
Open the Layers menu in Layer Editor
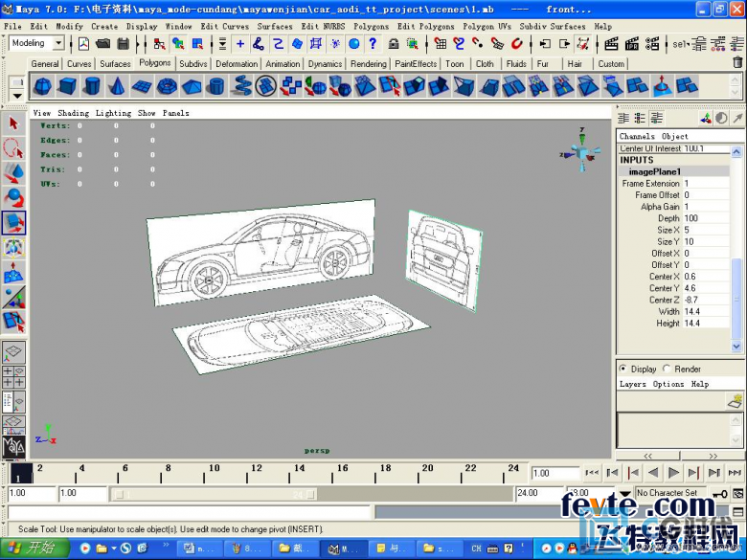pyautogui.click(x=633, y=384)
